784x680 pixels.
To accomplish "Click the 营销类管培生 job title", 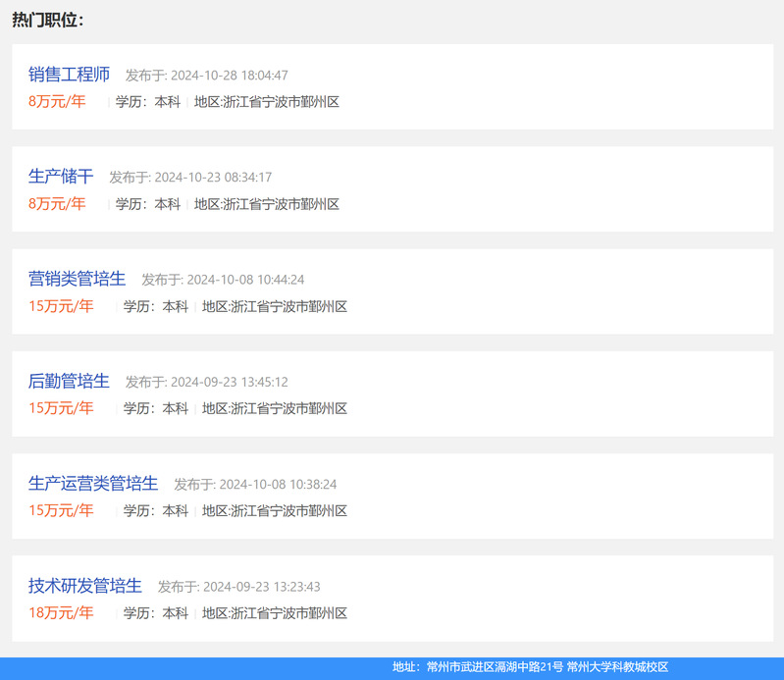I will click(x=77, y=279).
